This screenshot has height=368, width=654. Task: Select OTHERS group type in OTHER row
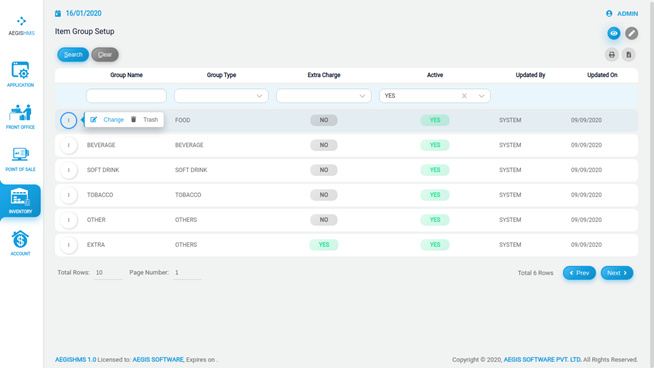[186, 220]
